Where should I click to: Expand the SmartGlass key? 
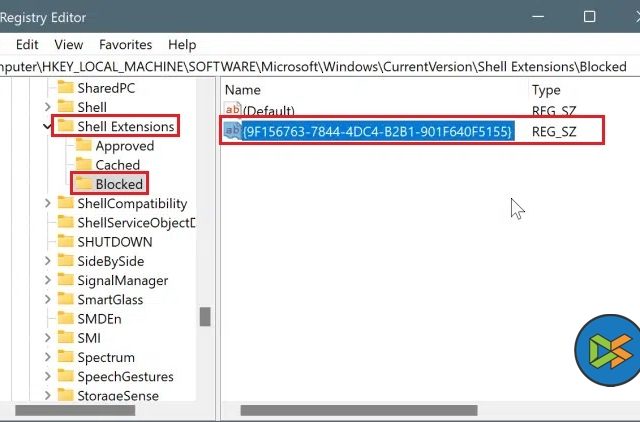(48, 299)
